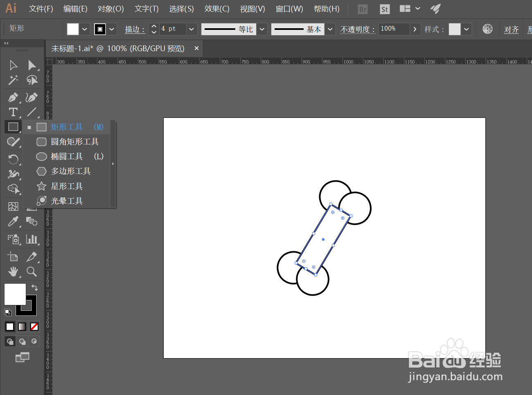Viewport: 532px width, 395px height.
Task: Select the Slice tool
Action: (x=32, y=257)
